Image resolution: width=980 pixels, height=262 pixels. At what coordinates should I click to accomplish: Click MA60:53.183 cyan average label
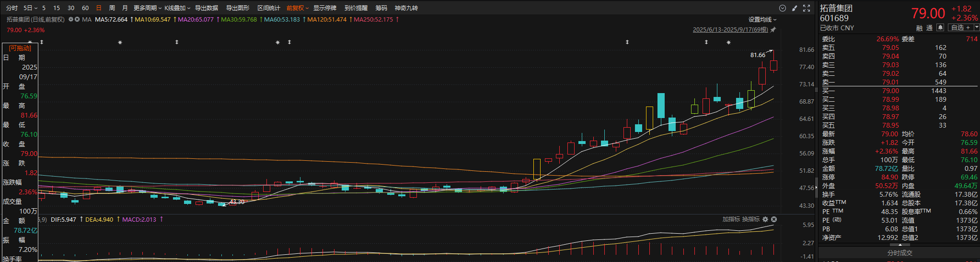point(282,20)
